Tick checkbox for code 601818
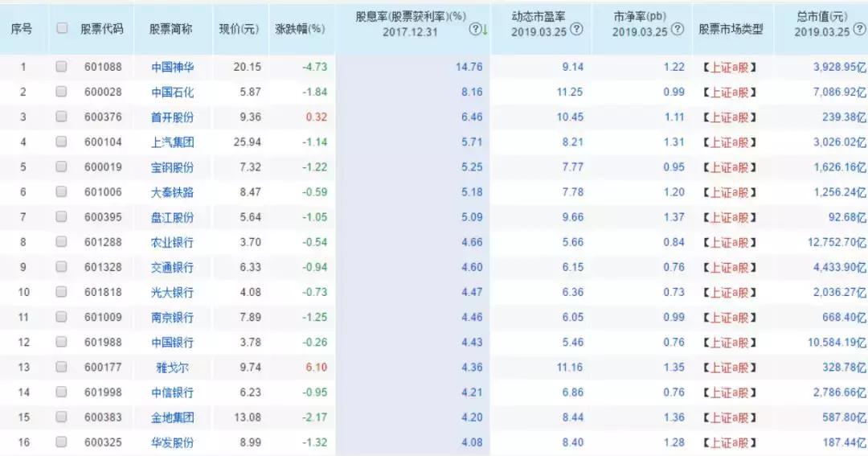The image size is (868, 456). (x=61, y=291)
